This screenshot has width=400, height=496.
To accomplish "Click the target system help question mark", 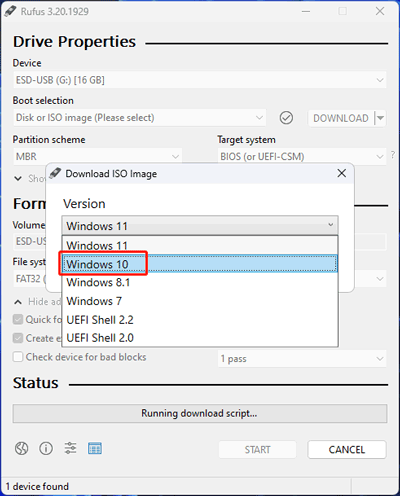I will pos(393,155).
